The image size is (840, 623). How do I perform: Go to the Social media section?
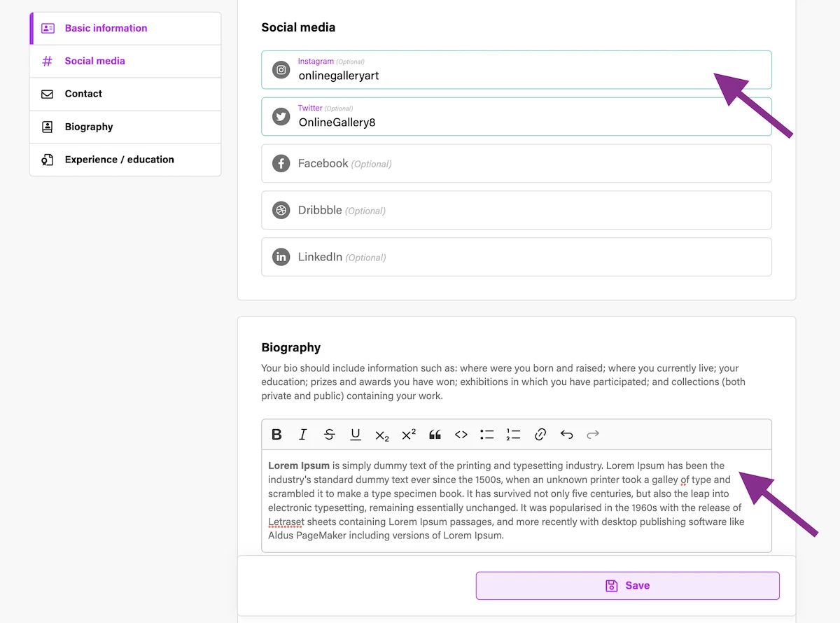(125, 62)
